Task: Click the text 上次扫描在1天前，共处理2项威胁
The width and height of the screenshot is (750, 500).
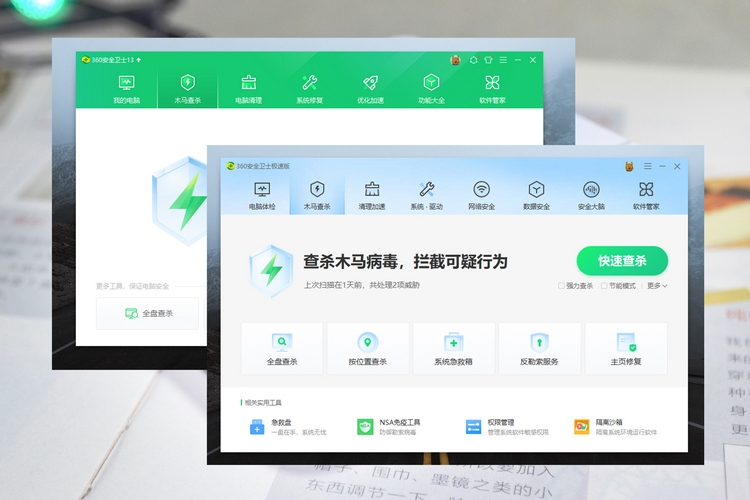Action: 362,285
